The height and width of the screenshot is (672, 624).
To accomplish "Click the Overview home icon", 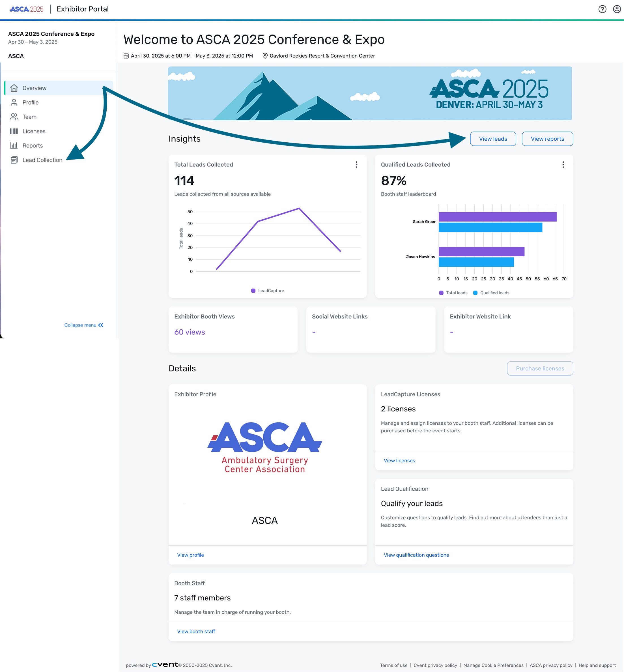I will (x=14, y=88).
